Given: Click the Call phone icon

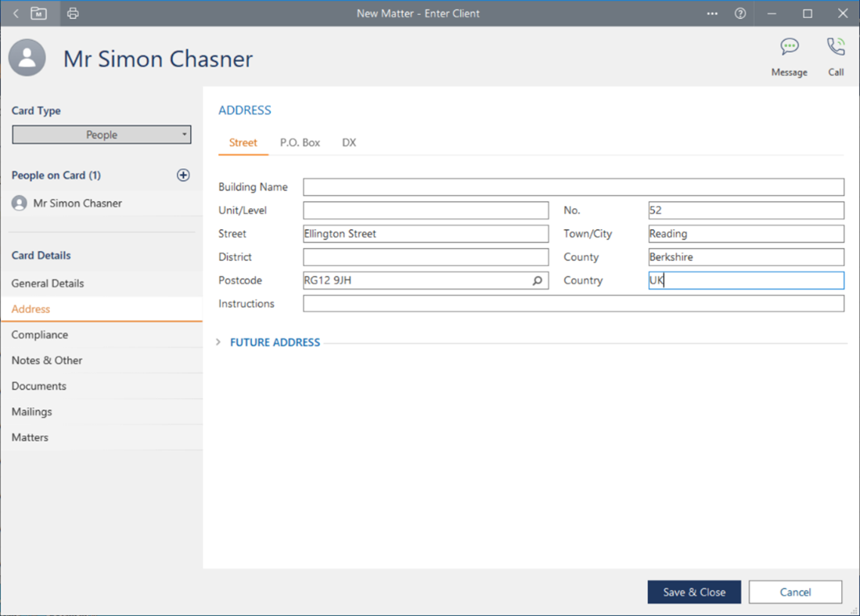Looking at the screenshot, I should pyautogui.click(x=836, y=47).
